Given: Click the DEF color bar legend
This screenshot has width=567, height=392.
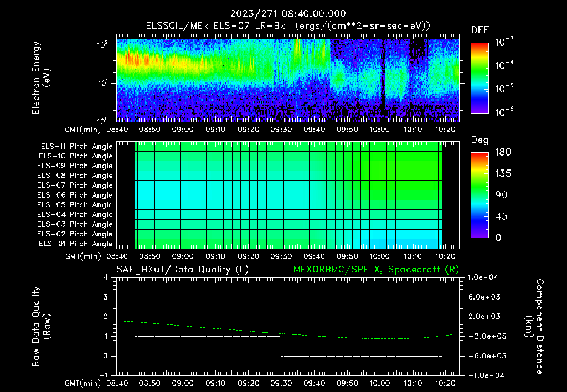Looking at the screenshot, I should (x=480, y=78).
